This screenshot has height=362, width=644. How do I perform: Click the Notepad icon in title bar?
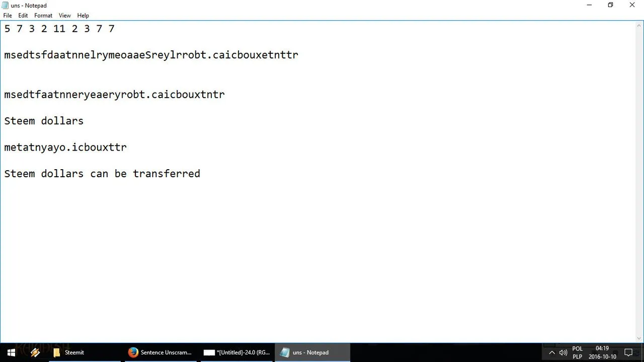[5, 6]
